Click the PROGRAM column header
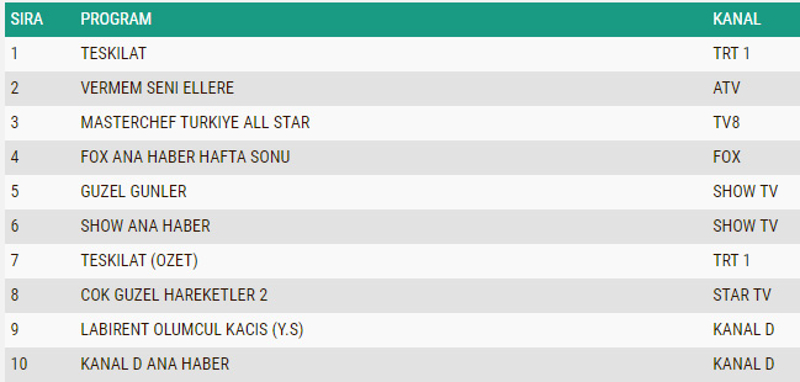 click(116, 19)
